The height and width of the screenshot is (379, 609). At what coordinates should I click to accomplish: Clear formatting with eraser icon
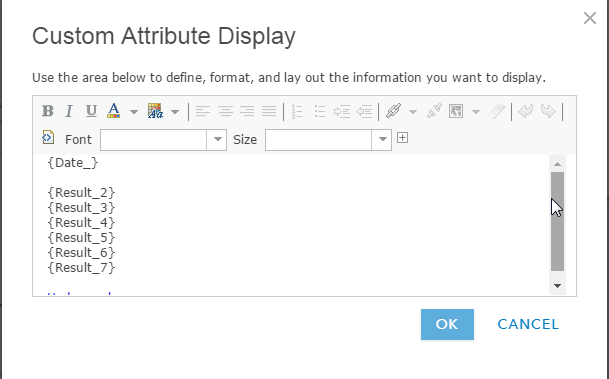click(x=497, y=111)
